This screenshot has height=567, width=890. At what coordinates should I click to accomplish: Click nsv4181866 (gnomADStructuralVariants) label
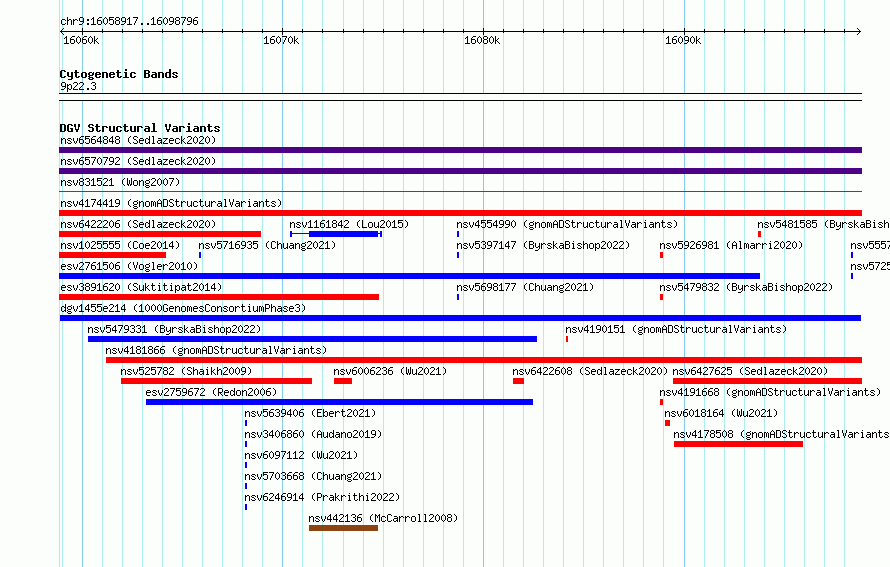click(x=216, y=350)
